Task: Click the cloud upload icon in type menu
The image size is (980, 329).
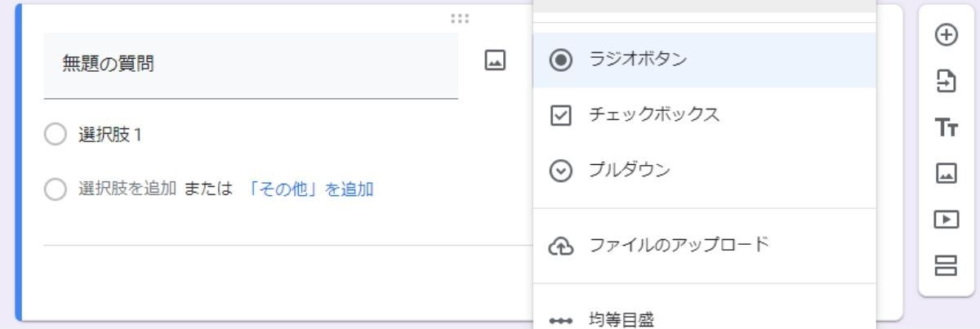Action: (560, 246)
